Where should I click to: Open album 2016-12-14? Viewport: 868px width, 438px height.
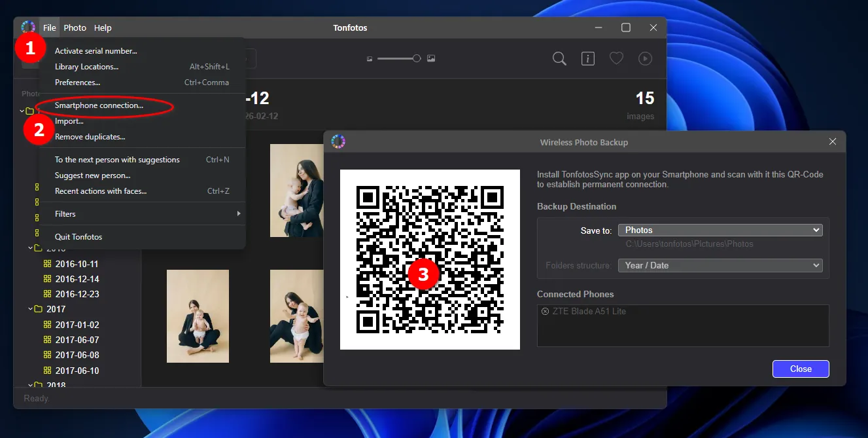pyautogui.click(x=77, y=279)
